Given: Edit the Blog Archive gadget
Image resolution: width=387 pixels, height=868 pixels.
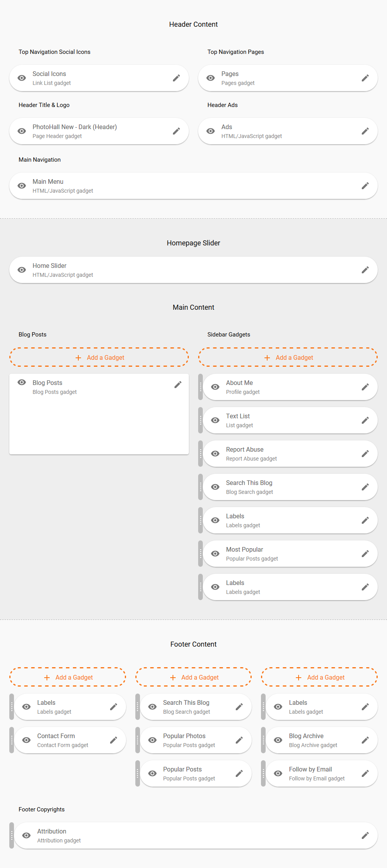Looking at the screenshot, I should 365,740.
